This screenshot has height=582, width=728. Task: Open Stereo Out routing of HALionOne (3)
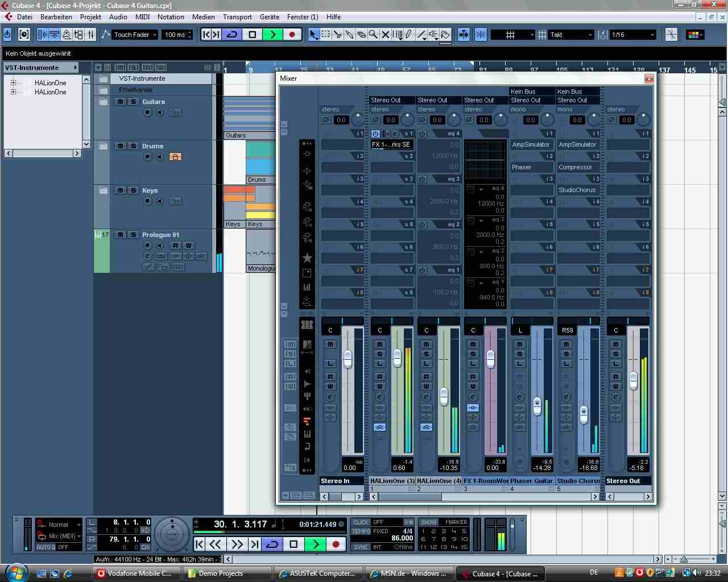(392, 100)
